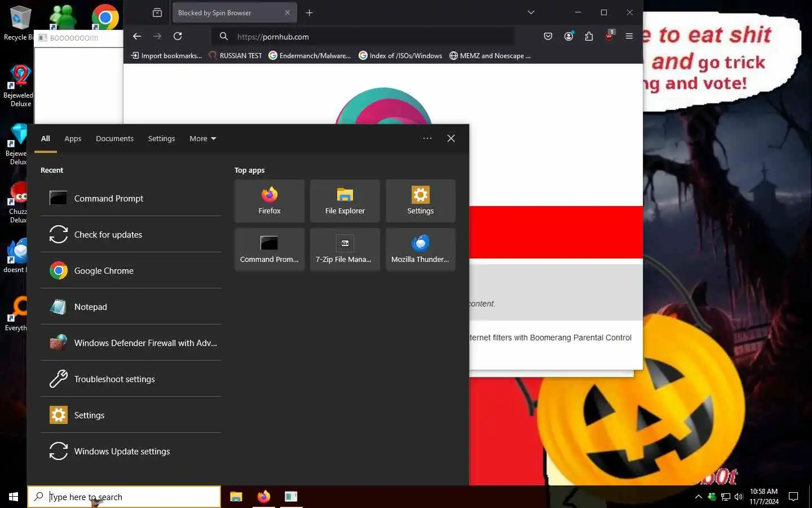Switch to the Documents search tab
Image resolution: width=812 pixels, height=508 pixels.
114,138
